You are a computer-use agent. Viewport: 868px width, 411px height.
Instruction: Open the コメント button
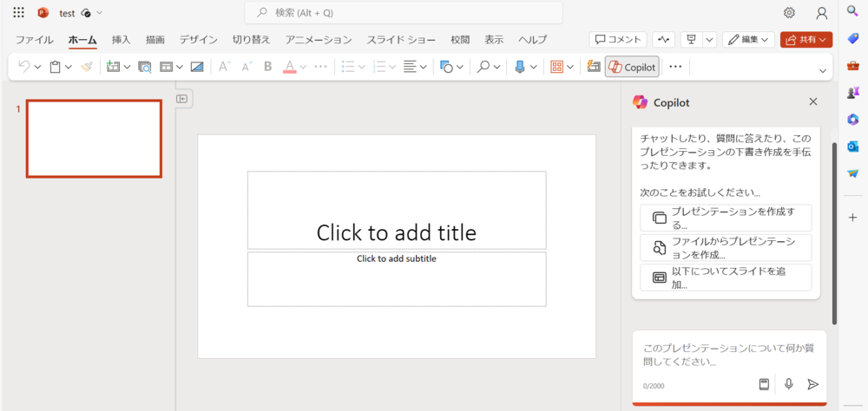click(x=618, y=39)
